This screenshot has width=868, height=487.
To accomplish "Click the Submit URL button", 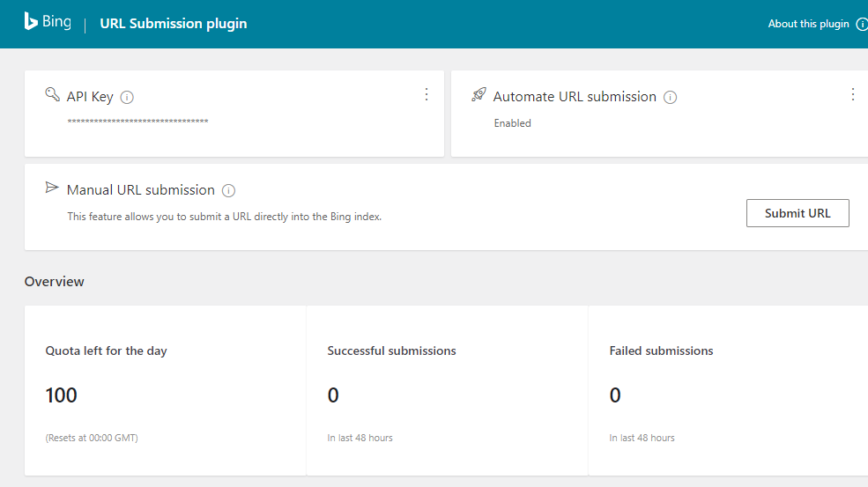I will pos(798,213).
